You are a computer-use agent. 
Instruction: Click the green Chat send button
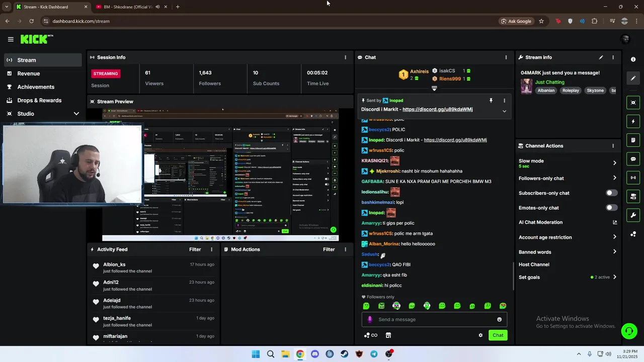498,335
